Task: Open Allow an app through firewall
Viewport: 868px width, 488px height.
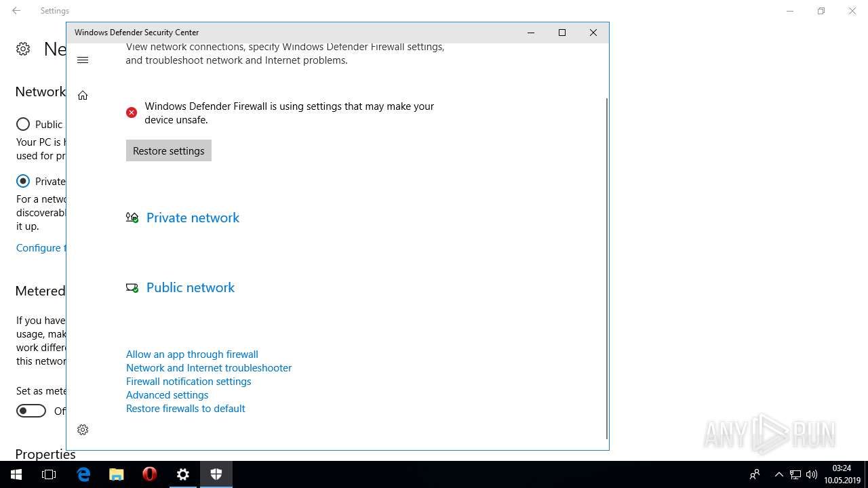Action: pos(192,354)
